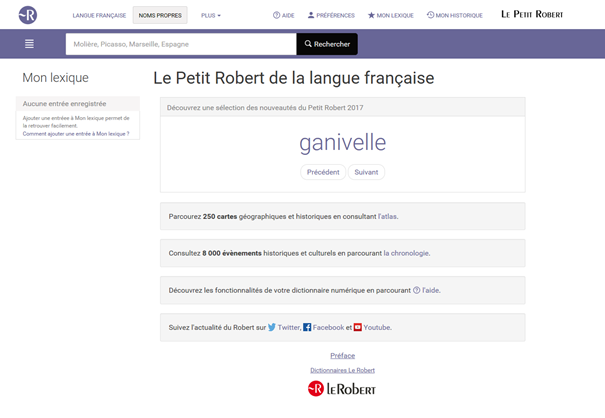Click into the search input field
605x418 pixels.
point(181,44)
